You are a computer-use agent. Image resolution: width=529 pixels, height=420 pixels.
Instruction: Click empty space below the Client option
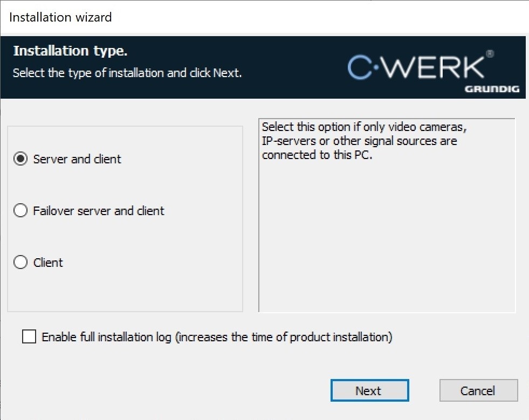(124, 291)
